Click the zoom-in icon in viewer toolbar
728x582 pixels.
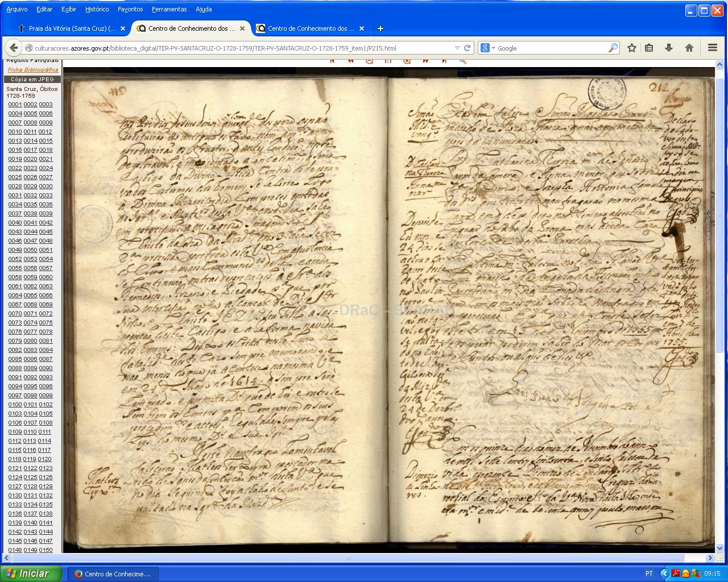pos(407,61)
